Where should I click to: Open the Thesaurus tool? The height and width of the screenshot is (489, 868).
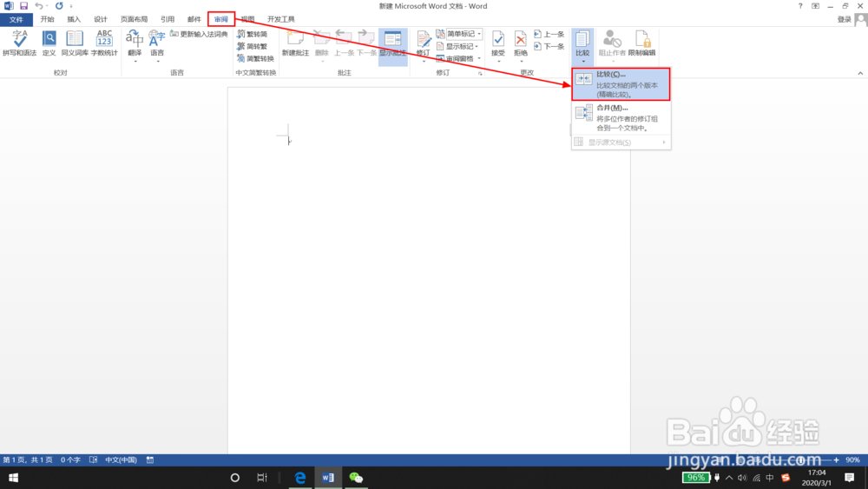(x=75, y=43)
